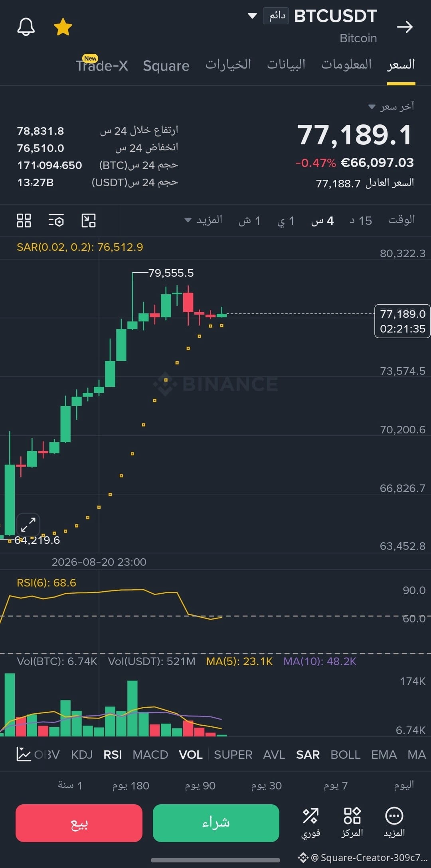Toggle the MA indicator

coord(417,755)
